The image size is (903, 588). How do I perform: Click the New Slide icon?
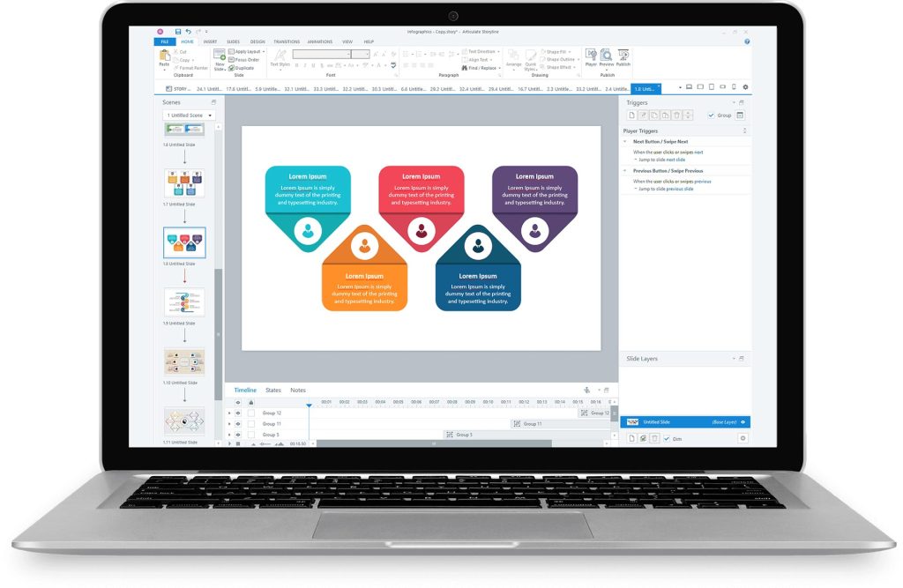pyautogui.click(x=220, y=57)
